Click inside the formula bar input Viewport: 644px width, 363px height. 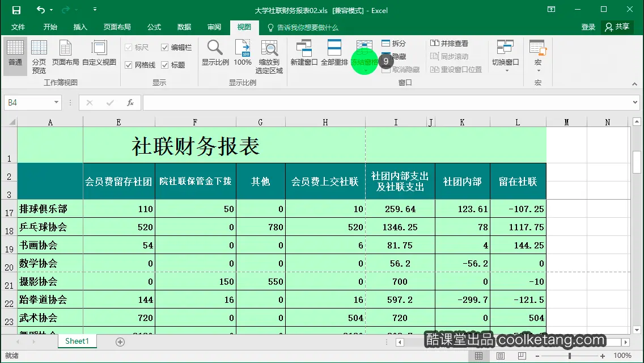coord(387,102)
